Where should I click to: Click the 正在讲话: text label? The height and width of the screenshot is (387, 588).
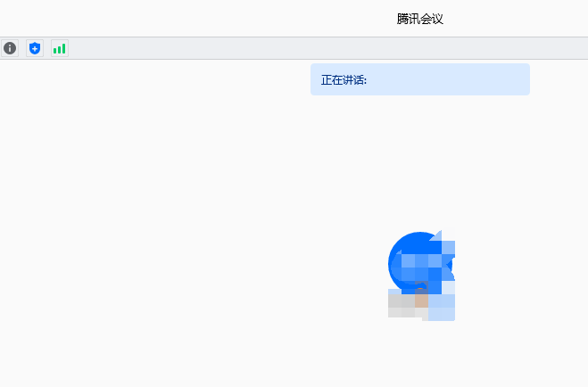tap(344, 79)
